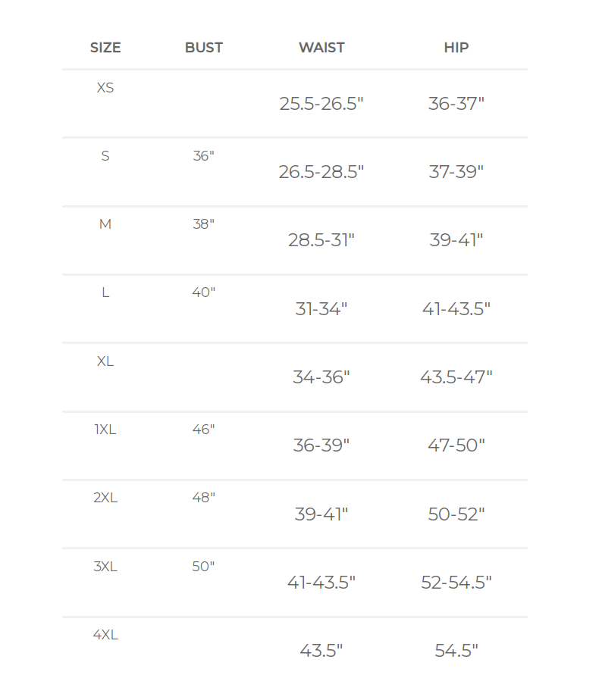Click waist value 34-36"
The width and height of the screenshot is (602, 700).
pyautogui.click(x=321, y=377)
